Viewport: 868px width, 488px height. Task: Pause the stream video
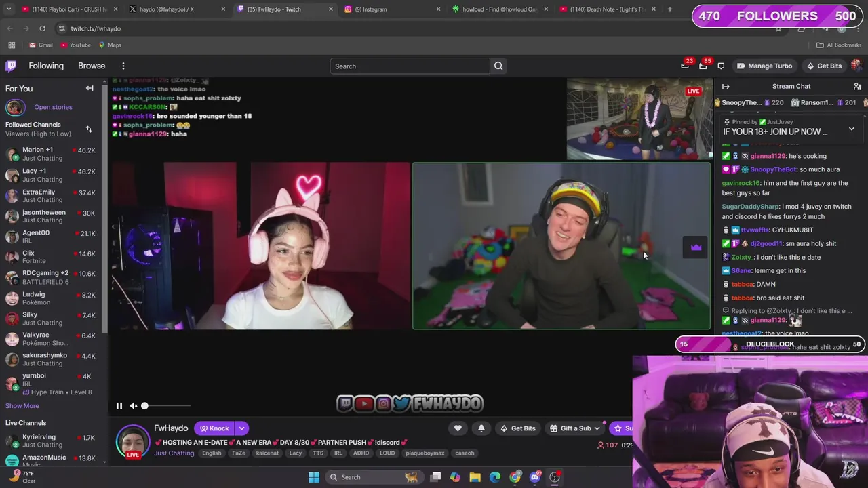point(119,405)
